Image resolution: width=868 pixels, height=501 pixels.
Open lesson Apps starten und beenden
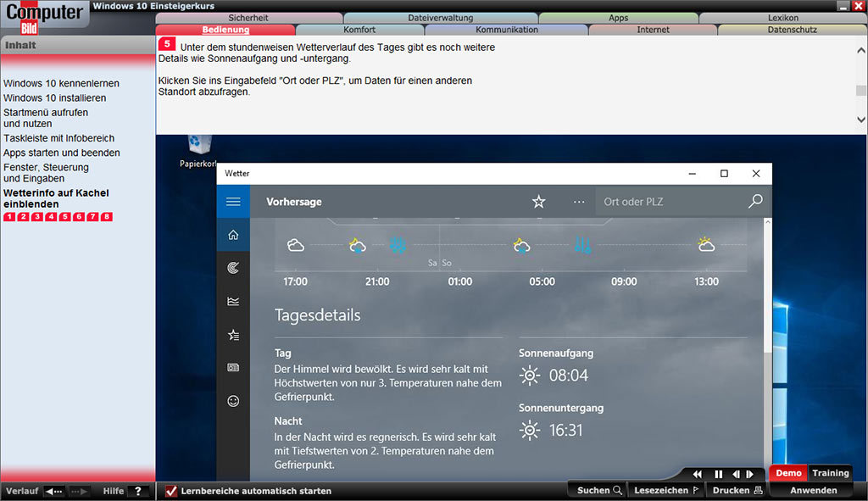(61, 153)
